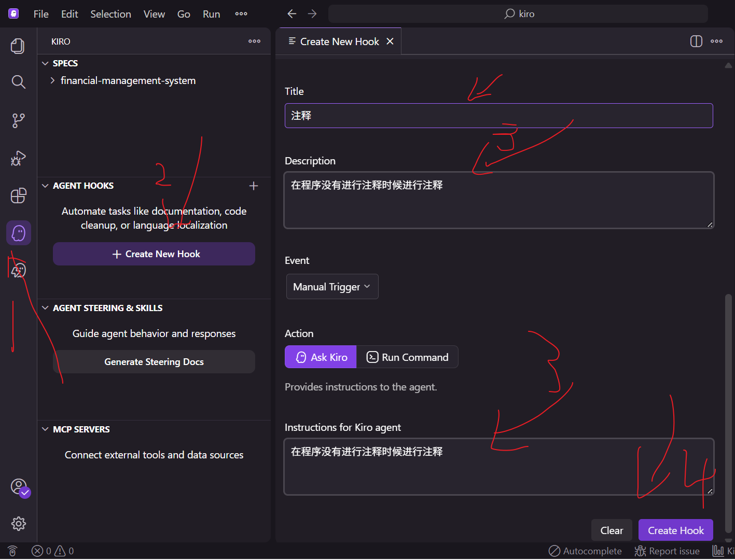Screen dimensions: 735x560
Task: Click 'Guide agent behavior and responses' text
Action: (x=154, y=333)
